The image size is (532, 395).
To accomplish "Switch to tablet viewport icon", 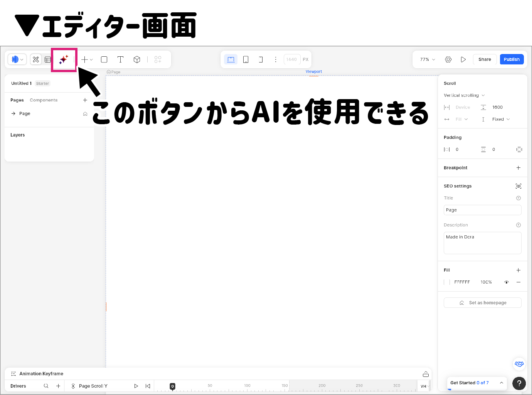I will [x=246, y=59].
